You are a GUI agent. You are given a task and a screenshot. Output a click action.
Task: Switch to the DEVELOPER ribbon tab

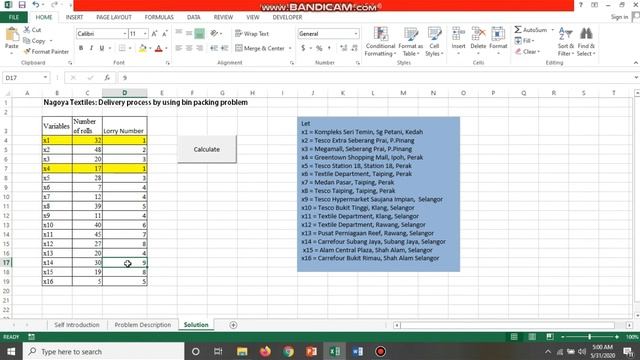click(x=287, y=17)
